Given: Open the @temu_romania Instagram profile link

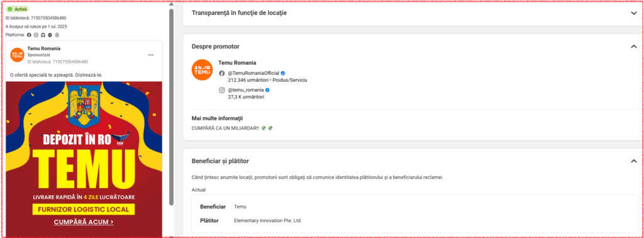Looking at the screenshot, I should (x=246, y=90).
